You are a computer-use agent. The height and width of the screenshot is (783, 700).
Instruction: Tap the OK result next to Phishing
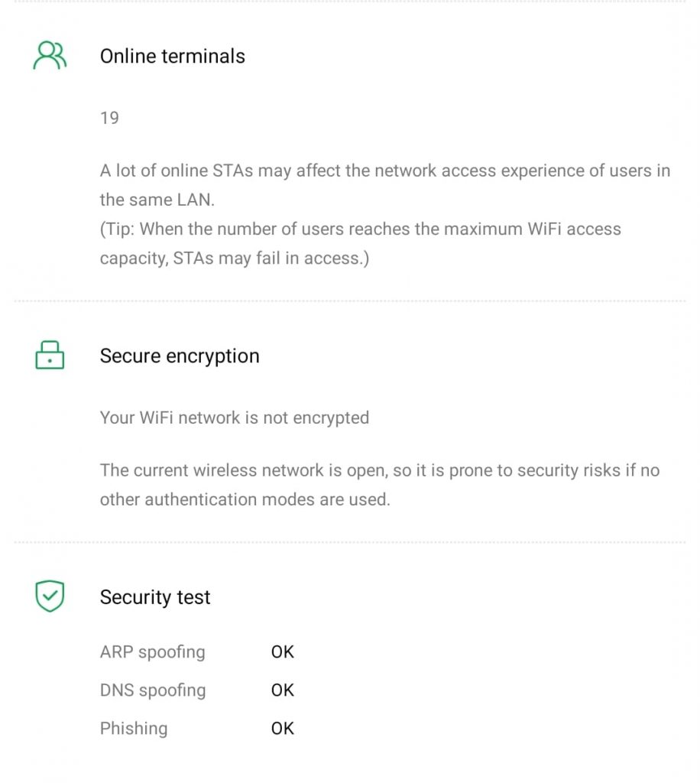[x=282, y=728]
